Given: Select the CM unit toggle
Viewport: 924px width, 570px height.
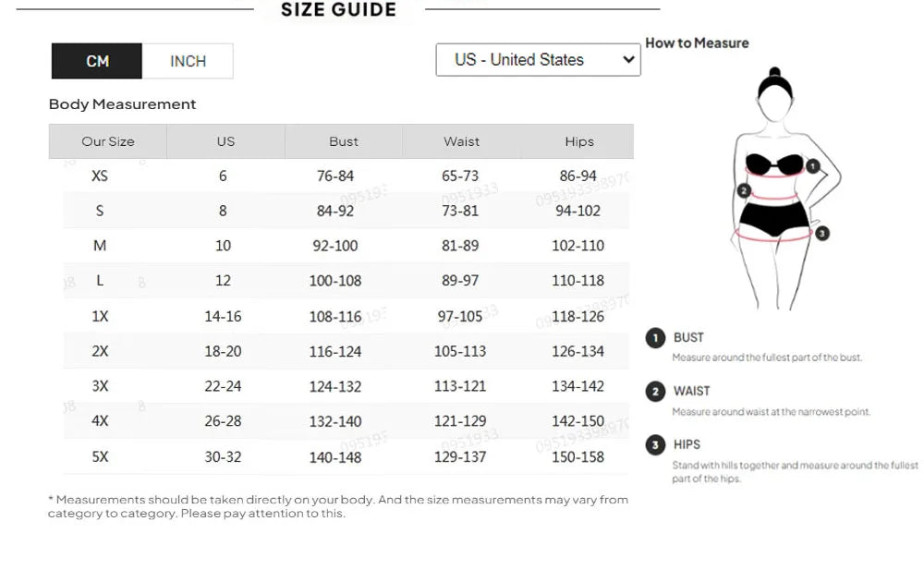Looking at the screenshot, I should click(97, 61).
